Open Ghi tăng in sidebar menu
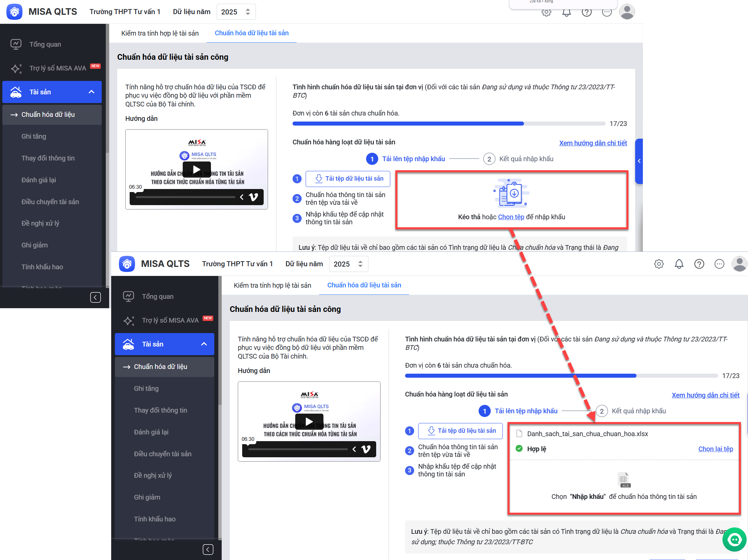 (x=146, y=388)
